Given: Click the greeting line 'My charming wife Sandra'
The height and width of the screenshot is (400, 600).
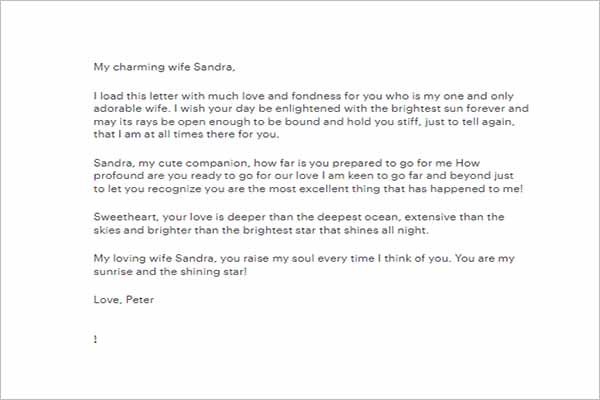Looking at the screenshot, I should [x=164, y=67].
